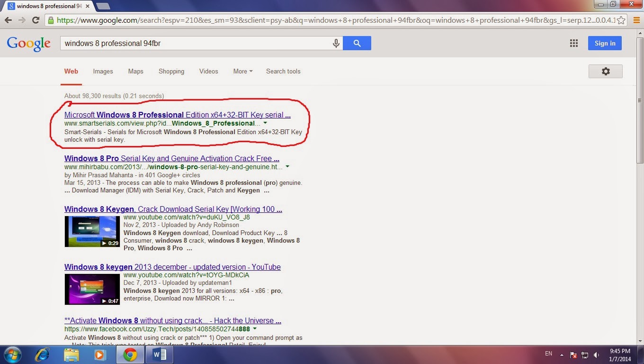Image resolution: width=644 pixels, height=364 pixels.
Task: Open 'Microsoft Windows 8 Professional Edition' result link
Action: [x=178, y=115]
